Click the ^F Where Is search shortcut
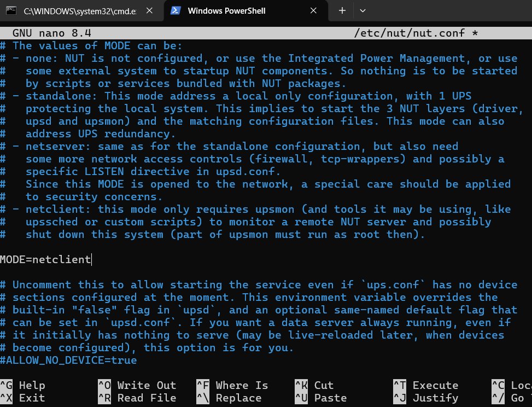 pyautogui.click(x=235, y=386)
